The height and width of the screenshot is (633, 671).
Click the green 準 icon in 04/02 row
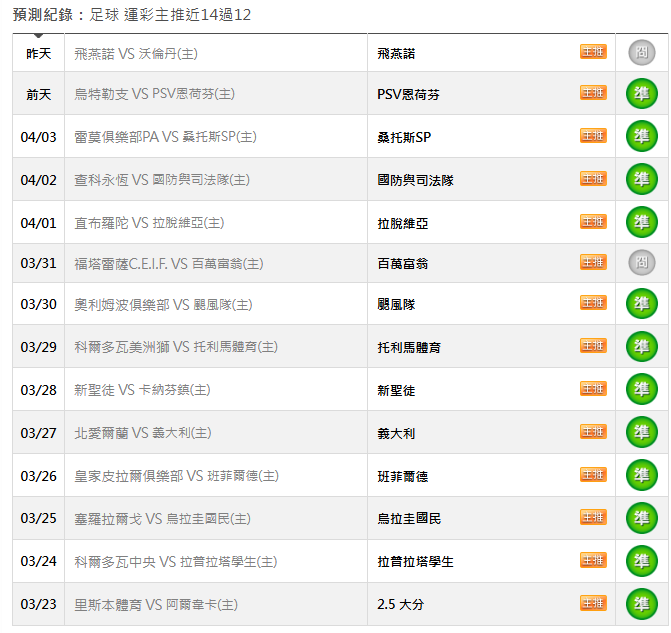point(641,179)
